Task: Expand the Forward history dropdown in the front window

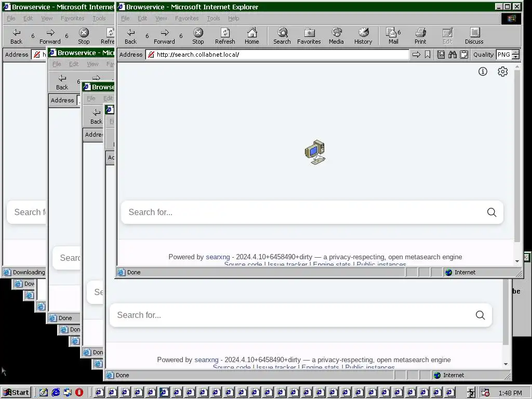Action: (181, 36)
